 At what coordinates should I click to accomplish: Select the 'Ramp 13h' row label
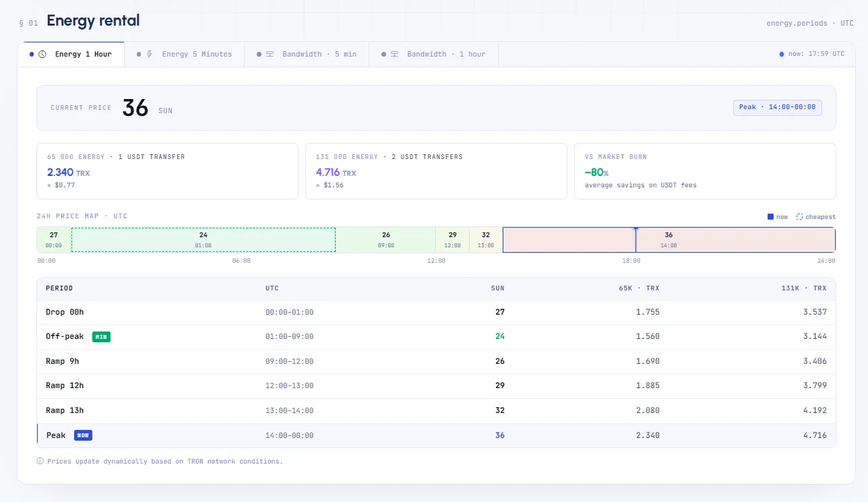pyautogui.click(x=65, y=410)
